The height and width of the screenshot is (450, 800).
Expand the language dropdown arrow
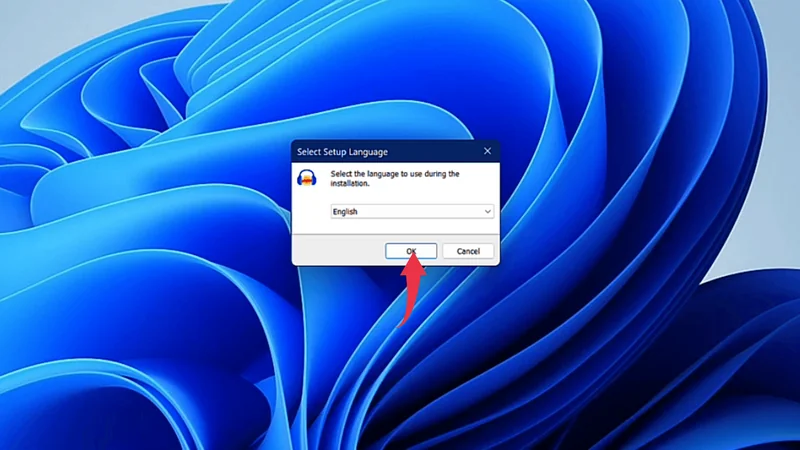click(487, 212)
